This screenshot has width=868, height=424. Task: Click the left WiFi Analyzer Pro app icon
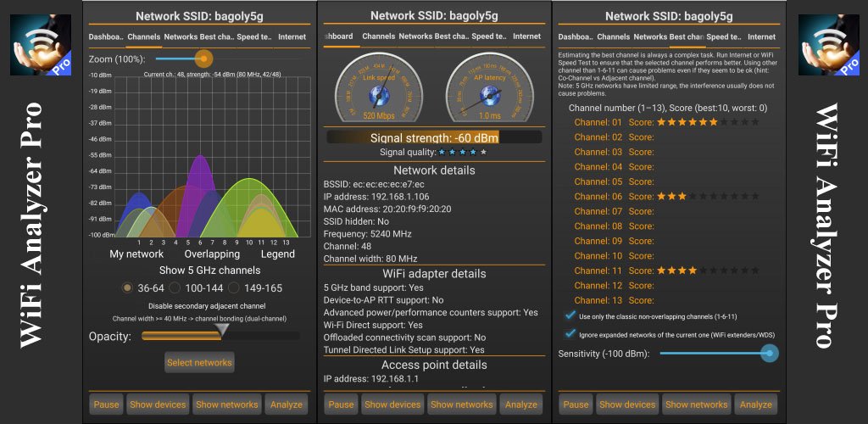coord(41,45)
